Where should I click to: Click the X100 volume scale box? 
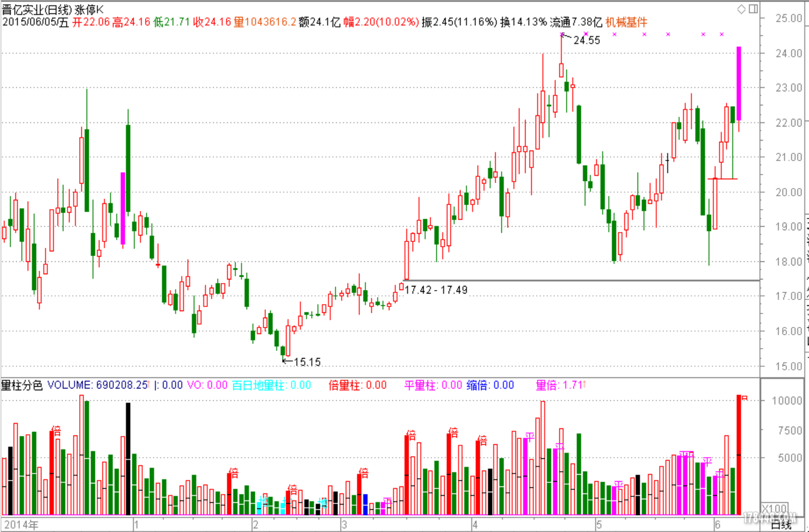point(774,509)
